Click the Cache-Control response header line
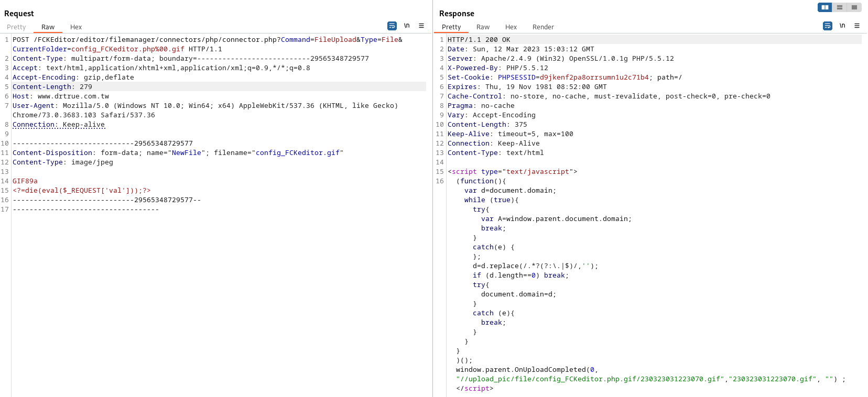Screen dimensions: 868x397 [609, 96]
